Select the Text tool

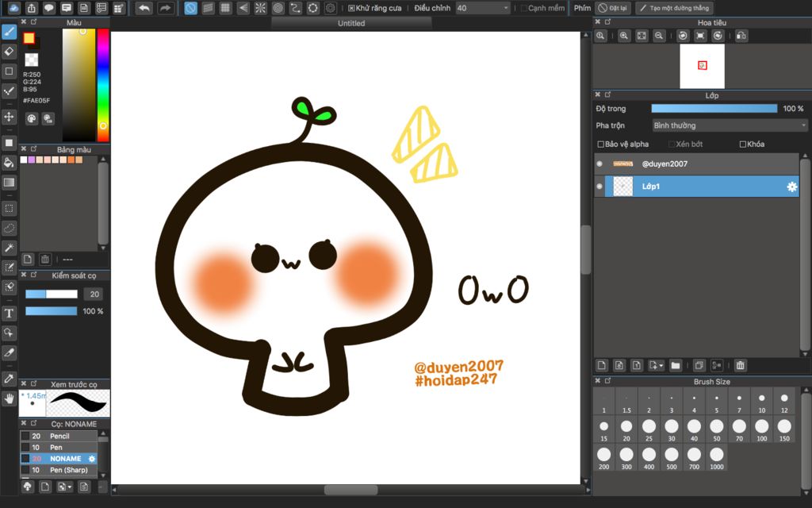coord(10,313)
